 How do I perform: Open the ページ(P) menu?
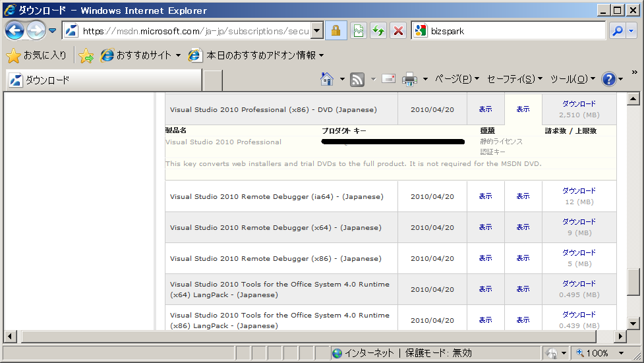click(457, 79)
